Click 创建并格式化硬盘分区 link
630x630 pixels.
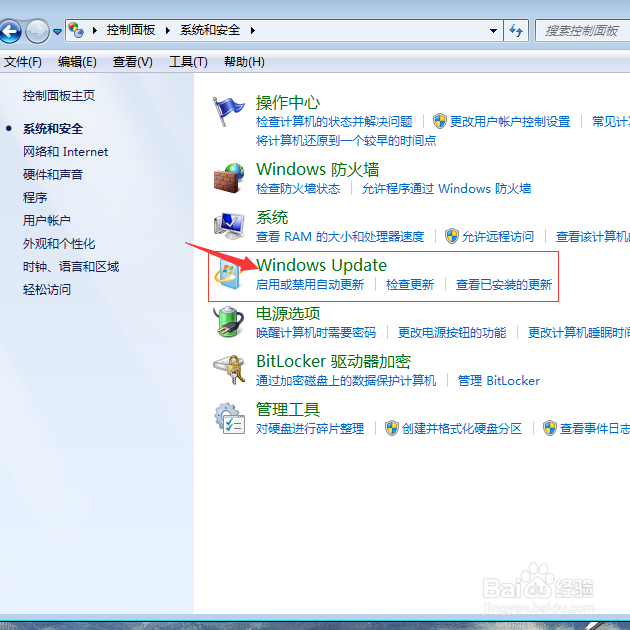(x=462, y=429)
